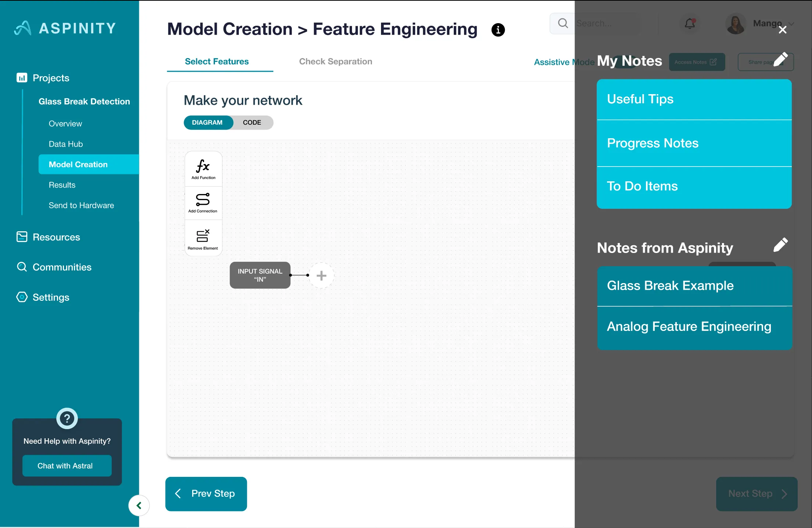Switch the network view to DIAGRAM
The image size is (812, 528).
click(x=207, y=122)
